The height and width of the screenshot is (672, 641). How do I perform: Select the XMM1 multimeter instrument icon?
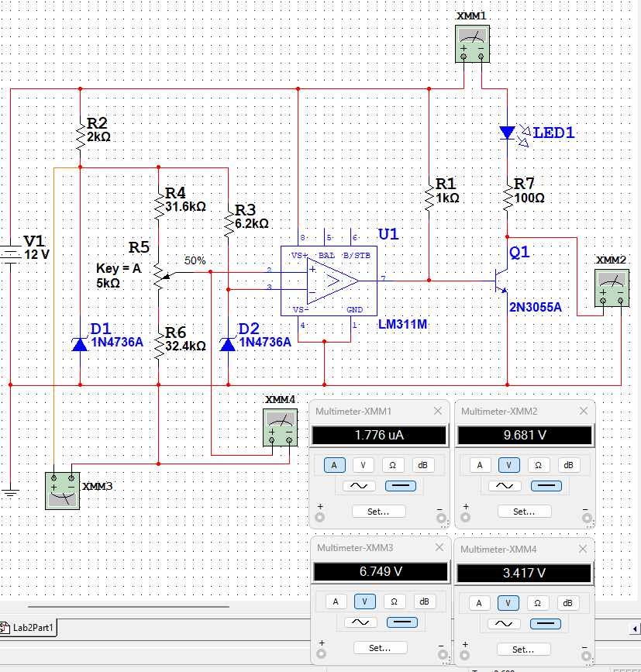tap(472, 43)
